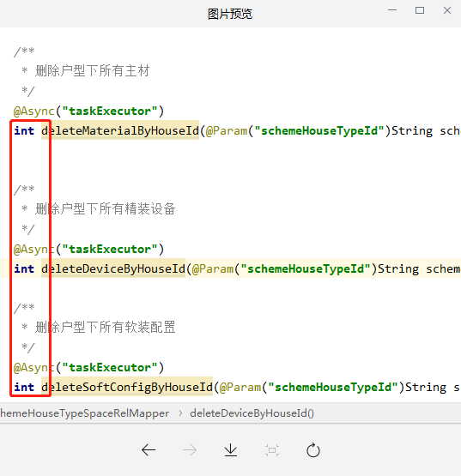Click first @Async annotation above deleteMaterialByHouseId
Image resolution: width=461 pixels, height=476 pixels.
pos(33,111)
